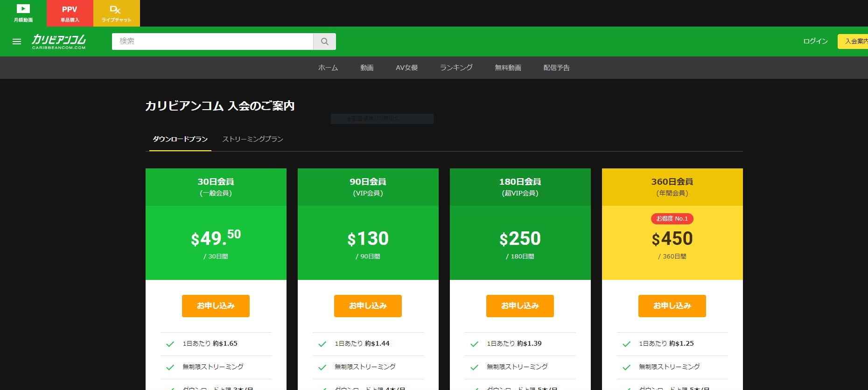
Task: Open the 無料動画 menu item
Action: click(x=508, y=68)
